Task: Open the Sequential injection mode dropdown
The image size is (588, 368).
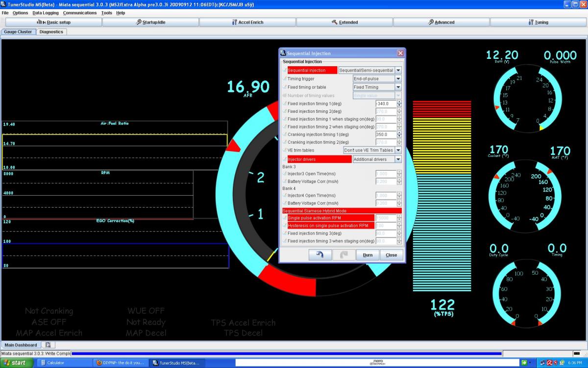Action: pos(398,70)
